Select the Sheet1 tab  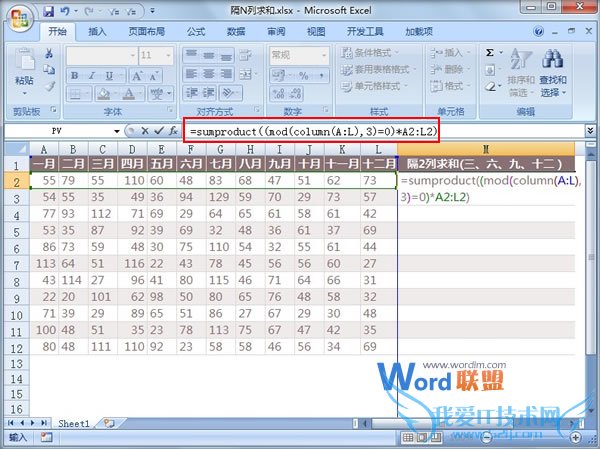click(x=73, y=423)
